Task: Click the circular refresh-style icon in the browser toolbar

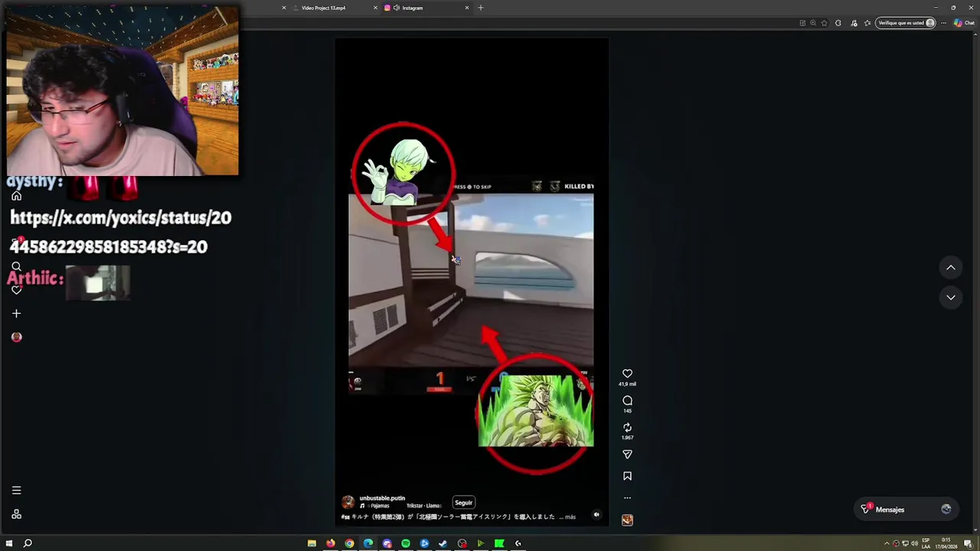Action: 838,23
